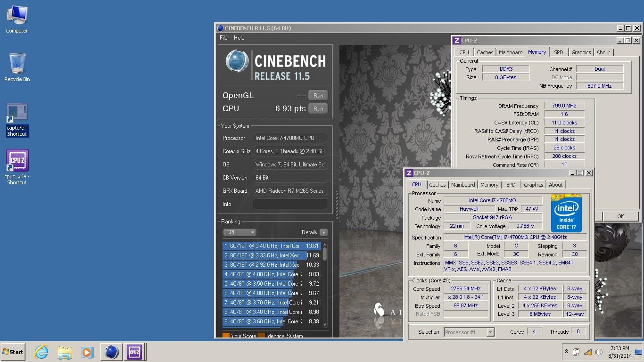The height and width of the screenshot is (362, 644).
Task: Select ranking entry 2. 8C/16T @ 3.33 GHz
Action: [x=272, y=255]
